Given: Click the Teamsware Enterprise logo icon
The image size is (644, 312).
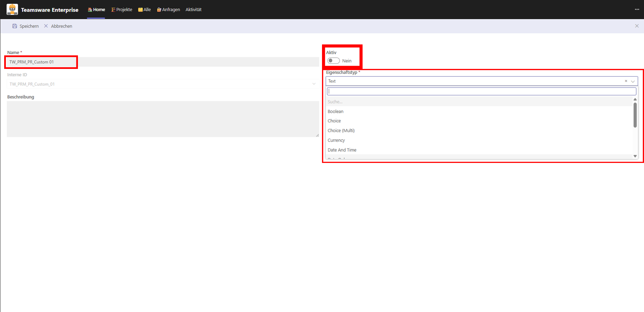Looking at the screenshot, I should click(12, 9).
